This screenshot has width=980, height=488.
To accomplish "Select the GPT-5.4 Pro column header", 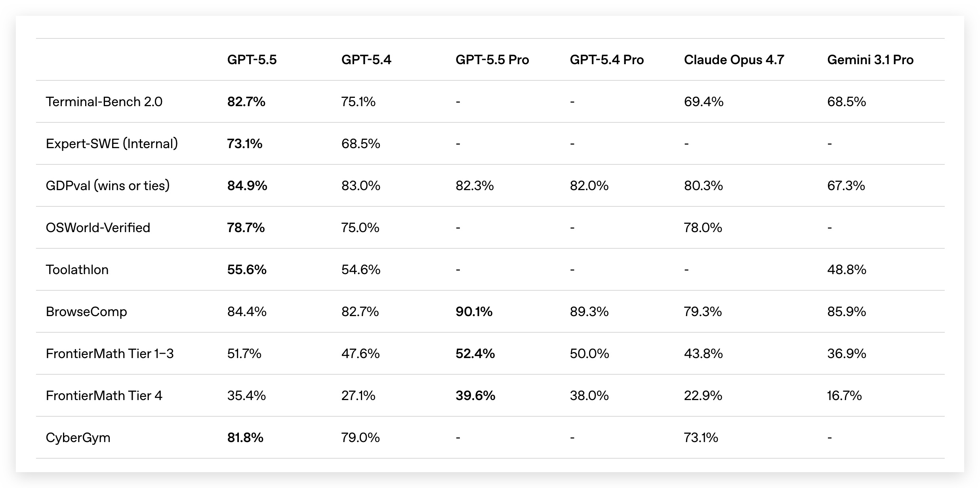I will (x=606, y=60).
